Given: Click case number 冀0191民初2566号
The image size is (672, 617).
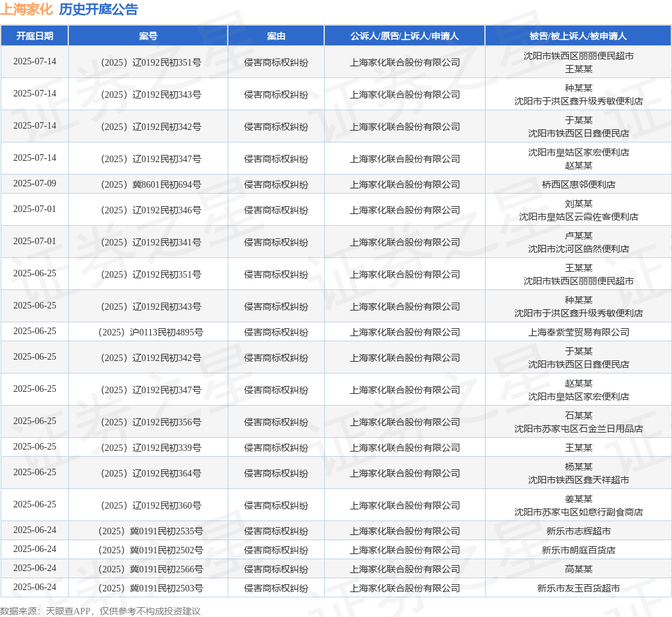Looking at the screenshot, I should [151, 569].
